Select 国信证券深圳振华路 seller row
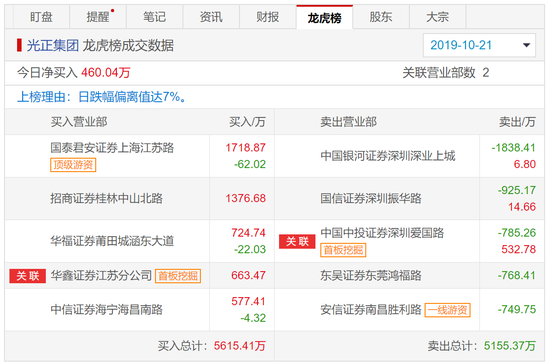The height and width of the screenshot is (363, 550). [409, 199]
